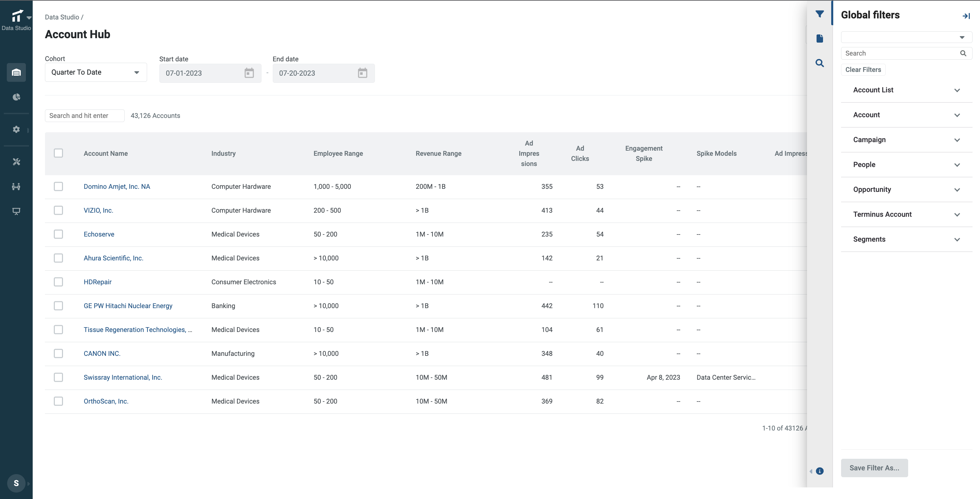The image size is (980, 499).
Task: Sort by the Revenue Range column header
Action: 438,153
